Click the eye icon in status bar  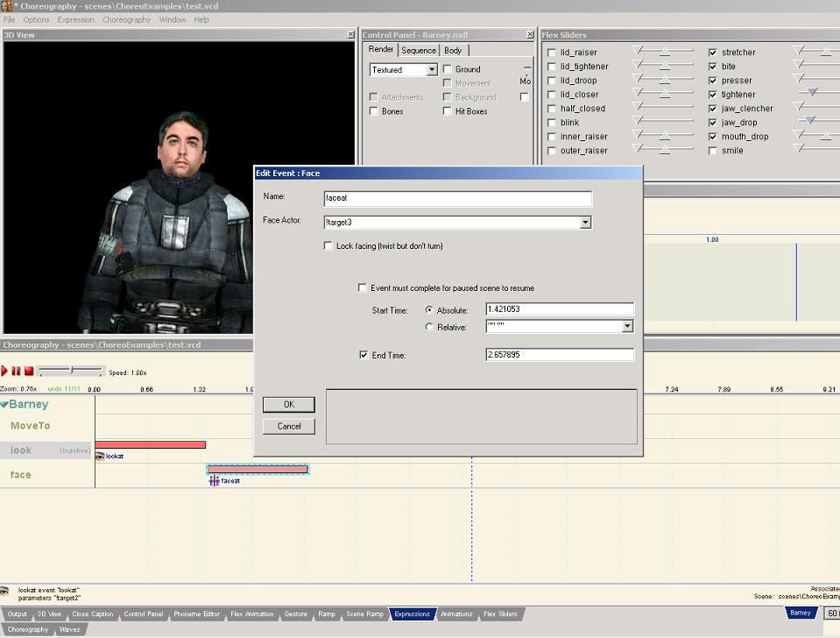point(5,591)
